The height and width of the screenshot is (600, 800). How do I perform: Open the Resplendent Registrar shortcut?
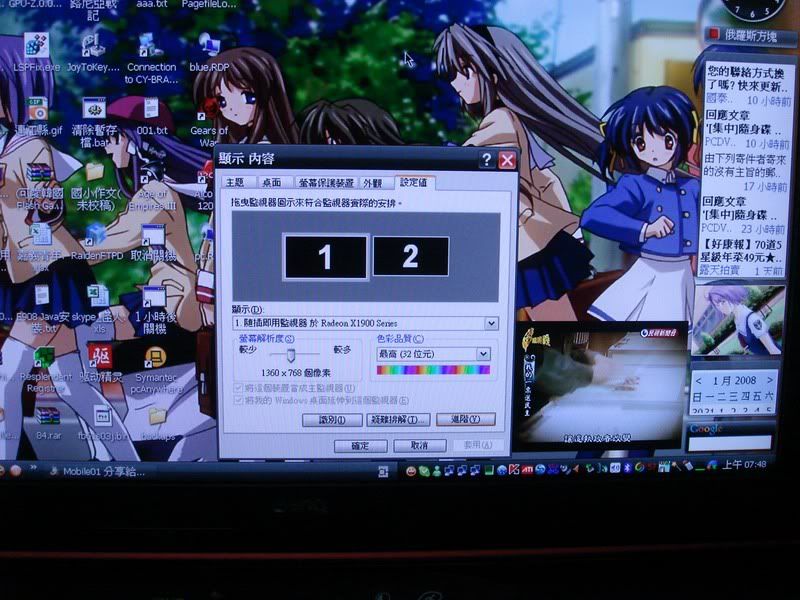[x=45, y=370]
